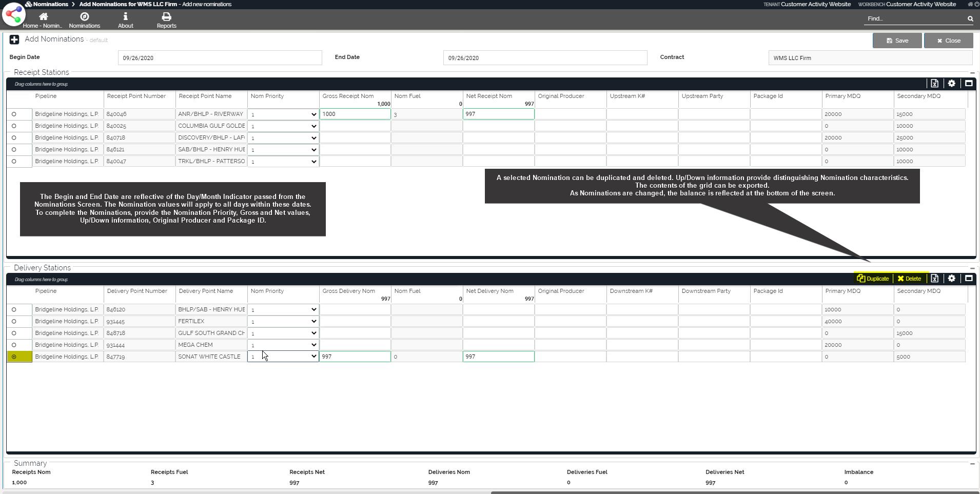Open the Receipt Stations grid settings gear
This screenshot has width=980, height=494.
951,84
